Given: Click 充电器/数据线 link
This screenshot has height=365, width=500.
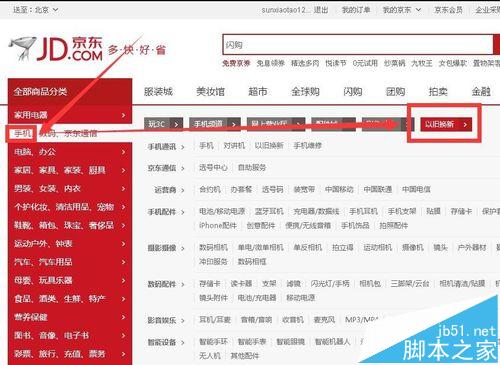Looking at the screenshot, I should [316, 211].
